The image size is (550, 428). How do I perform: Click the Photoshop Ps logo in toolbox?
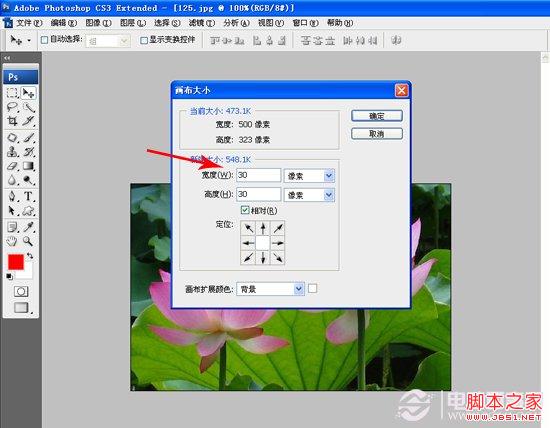[21, 77]
